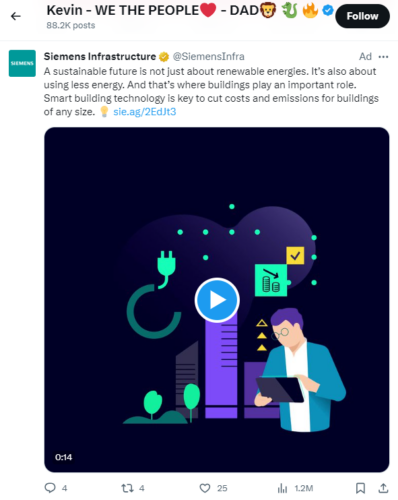Screen dimensions: 398x500
Task: Open the Siemens profile avatar
Action: tap(22, 63)
